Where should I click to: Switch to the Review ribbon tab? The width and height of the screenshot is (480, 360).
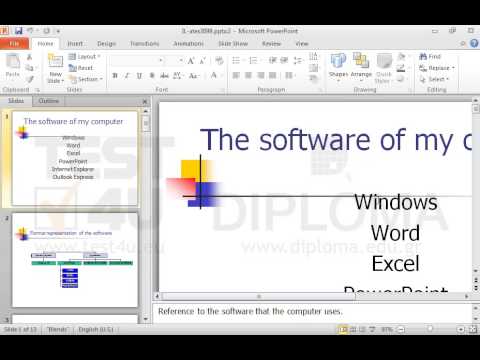[271, 44]
